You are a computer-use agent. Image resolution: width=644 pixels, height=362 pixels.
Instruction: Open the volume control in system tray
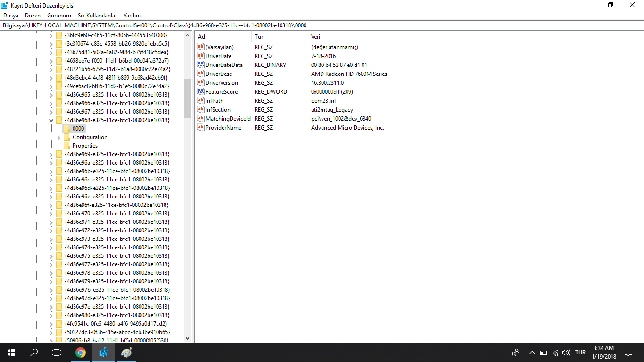(x=566, y=353)
